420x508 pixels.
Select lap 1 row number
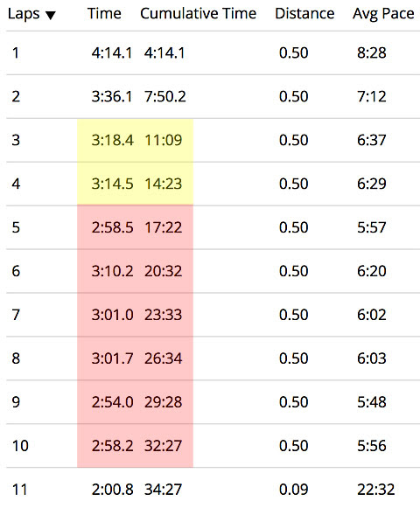point(16,52)
